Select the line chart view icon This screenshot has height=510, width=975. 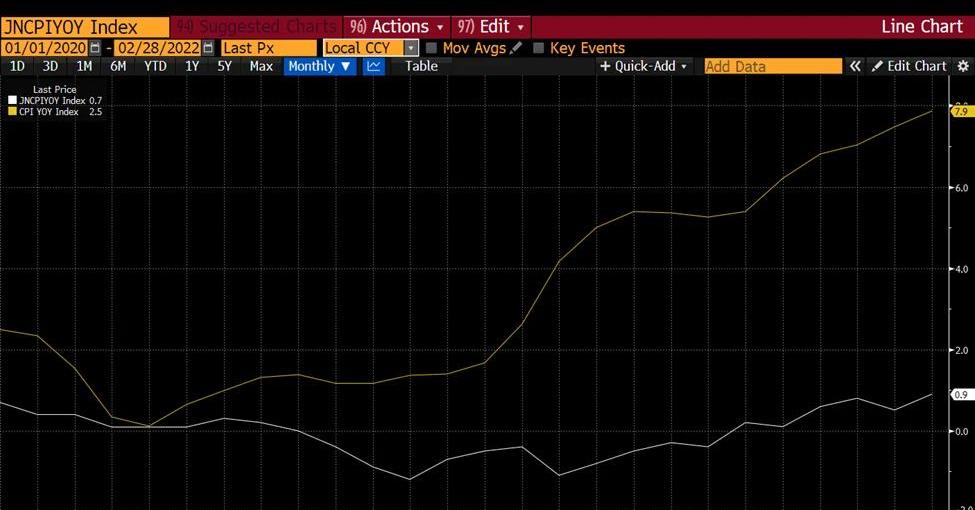(x=374, y=66)
